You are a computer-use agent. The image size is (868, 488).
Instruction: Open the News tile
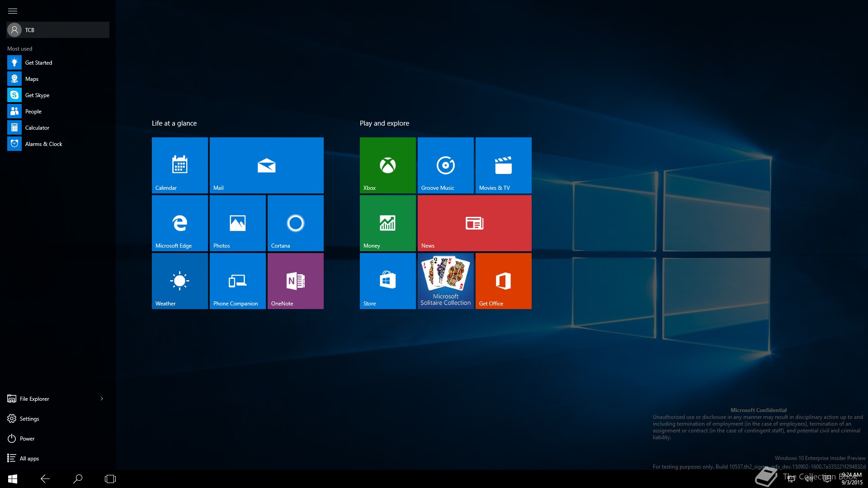point(475,223)
